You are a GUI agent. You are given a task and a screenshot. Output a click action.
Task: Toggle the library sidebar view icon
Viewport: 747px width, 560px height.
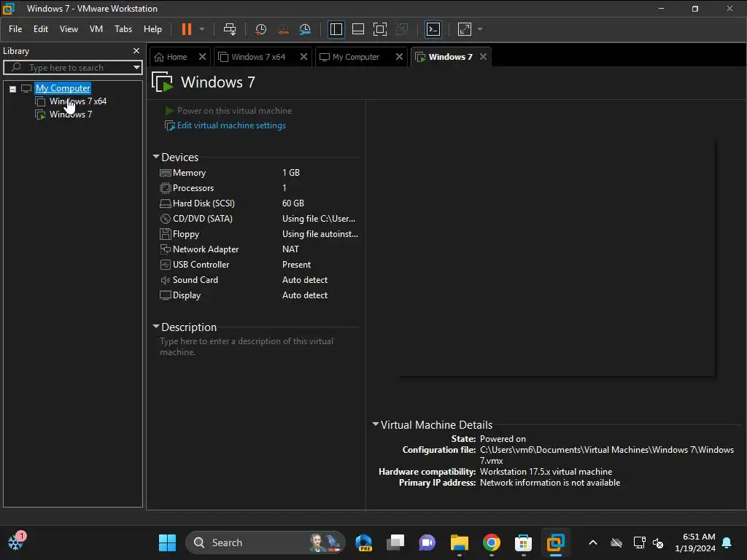336,29
